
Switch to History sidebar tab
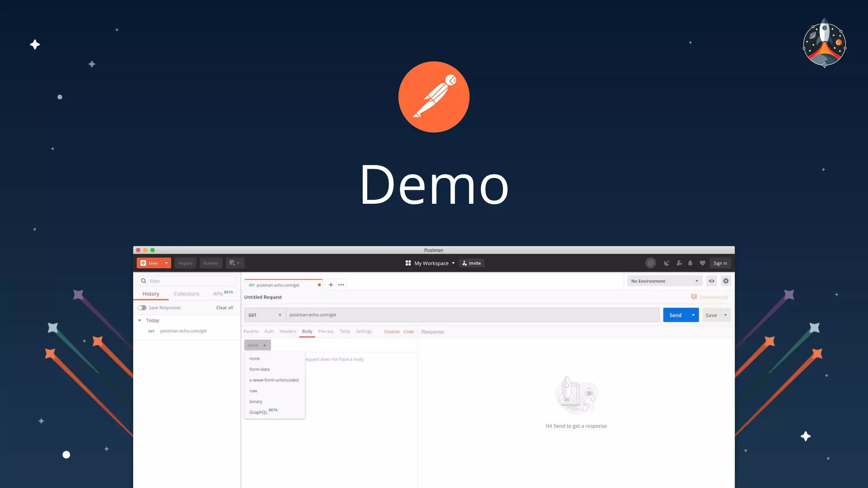151,294
